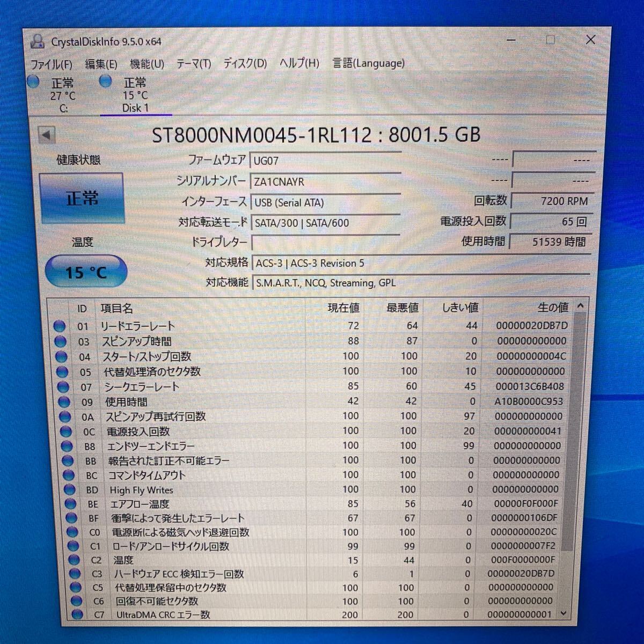Screen dimensions: 644x644
Task: Click the standard field ACS-3 | ACS-3 Revision 5
Action: click(421, 264)
